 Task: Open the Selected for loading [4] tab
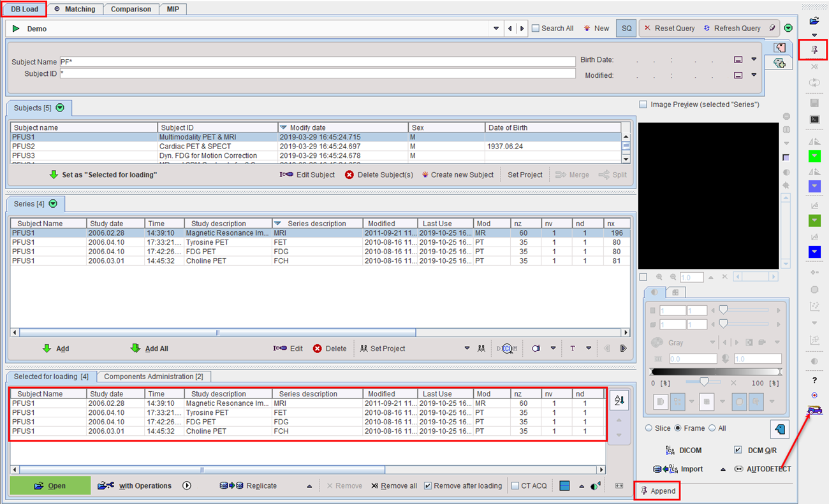pyautogui.click(x=51, y=377)
